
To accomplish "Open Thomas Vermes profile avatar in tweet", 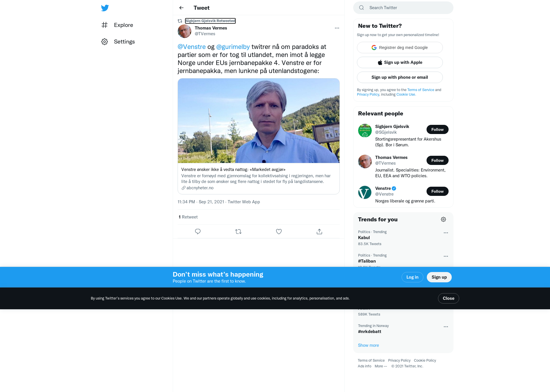I will 184,31.
